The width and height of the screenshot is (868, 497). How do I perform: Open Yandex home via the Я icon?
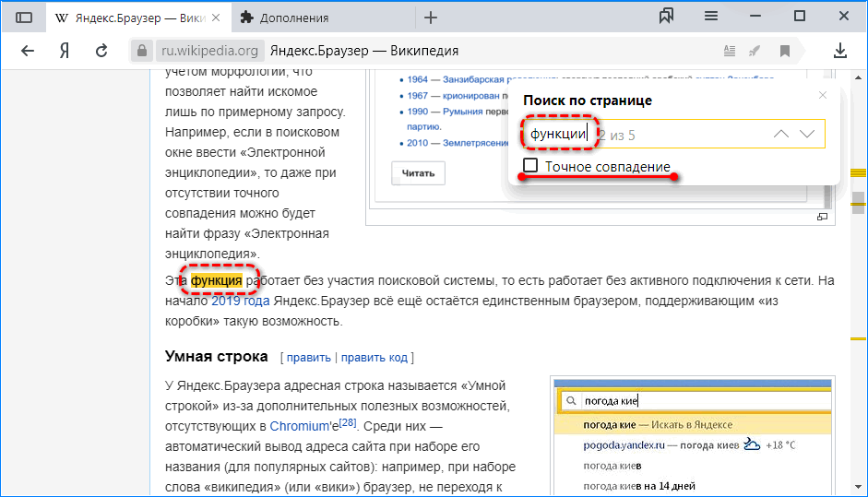coord(65,51)
